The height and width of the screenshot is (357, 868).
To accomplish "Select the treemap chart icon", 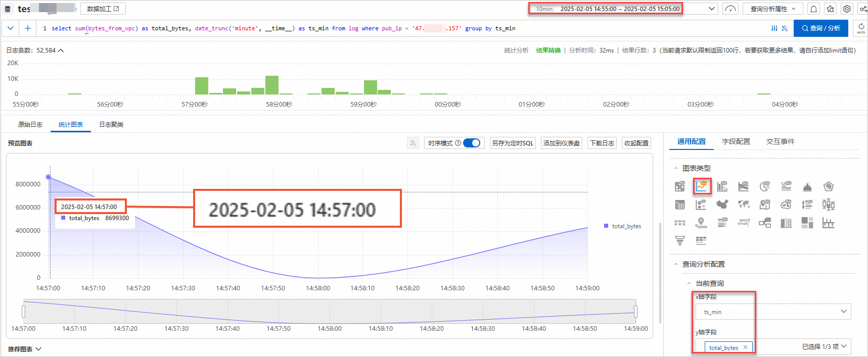I will coord(807,223).
